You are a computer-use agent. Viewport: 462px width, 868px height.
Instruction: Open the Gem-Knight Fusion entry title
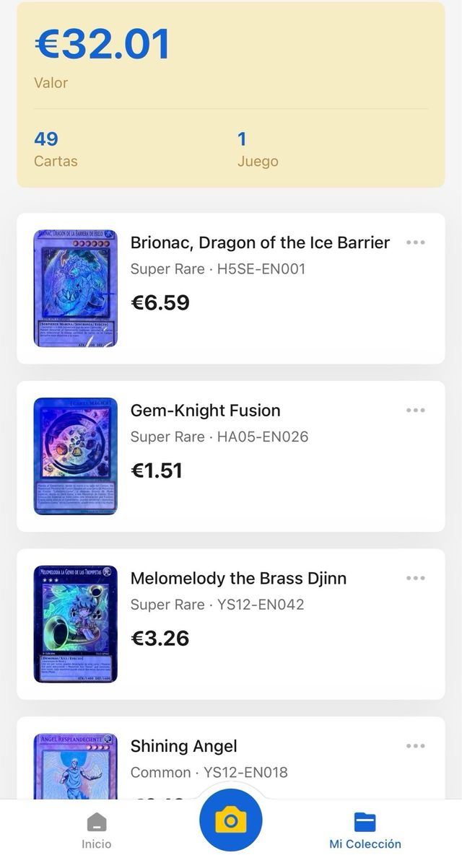205,411
